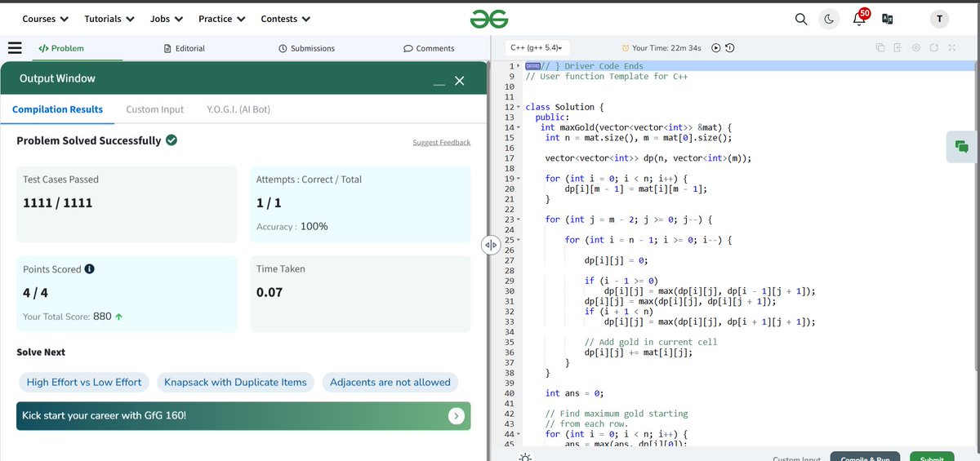Switch to the Submissions tab
Screen dimensions: 980x461
[307, 48]
